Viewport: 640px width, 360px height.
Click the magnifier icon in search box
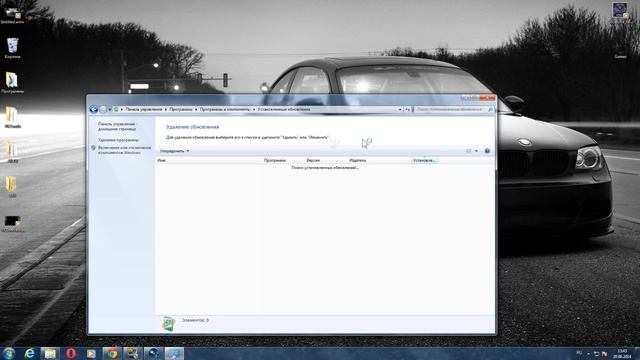(x=491, y=109)
